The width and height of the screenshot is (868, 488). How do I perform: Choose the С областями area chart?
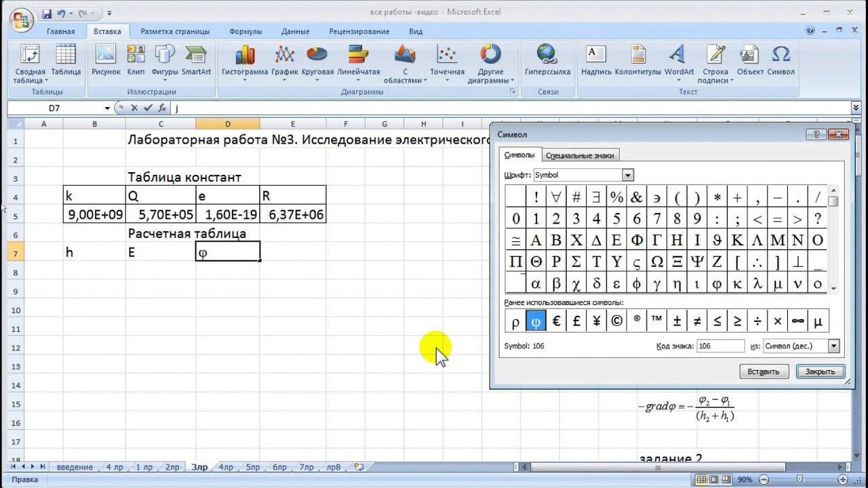(405, 64)
